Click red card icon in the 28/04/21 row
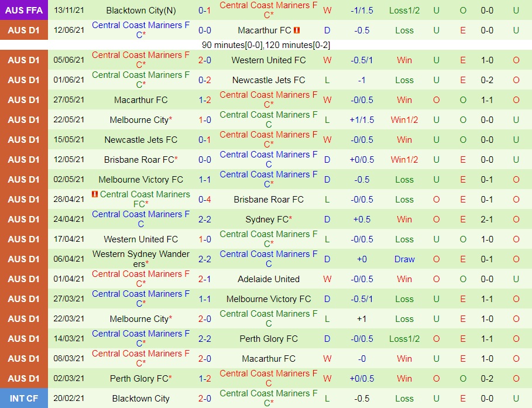This screenshot has width=532, height=408. [94, 194]
